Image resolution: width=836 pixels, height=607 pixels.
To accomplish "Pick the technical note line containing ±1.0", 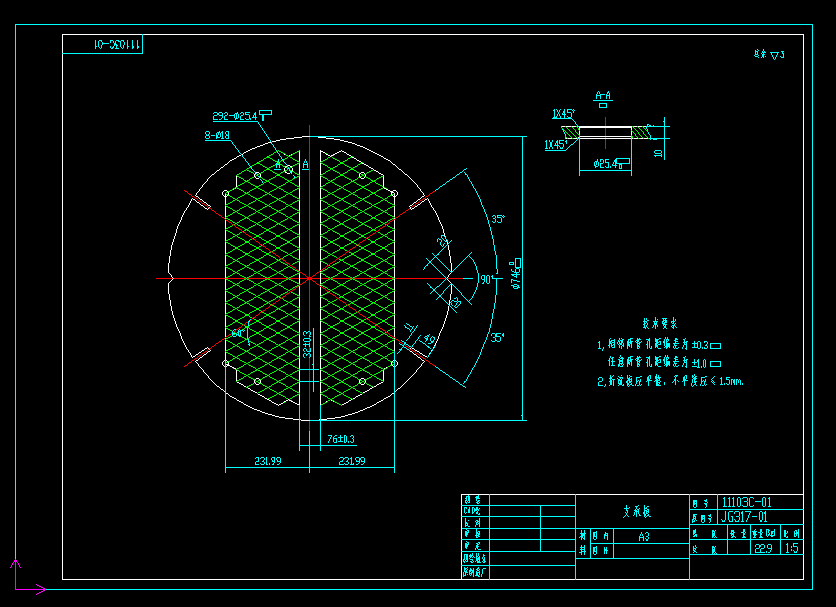I will (x=664, y=363).
